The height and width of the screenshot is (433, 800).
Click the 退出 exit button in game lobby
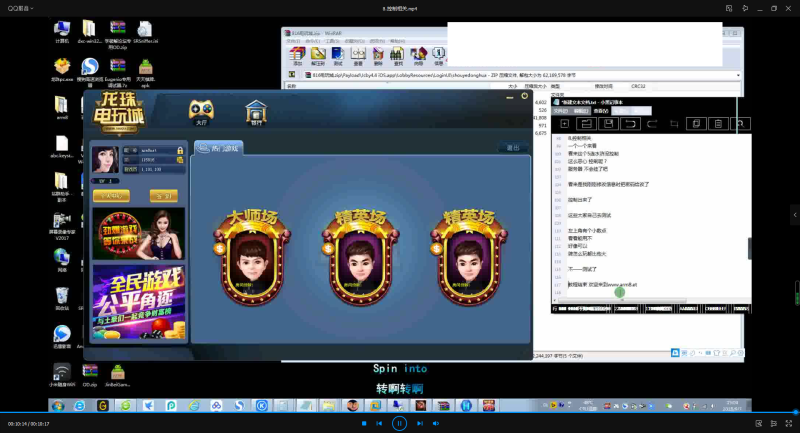pos(514,148)
